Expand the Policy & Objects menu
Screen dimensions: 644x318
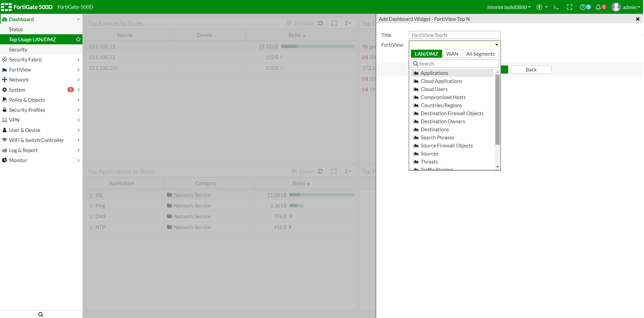tap(41, 100)
